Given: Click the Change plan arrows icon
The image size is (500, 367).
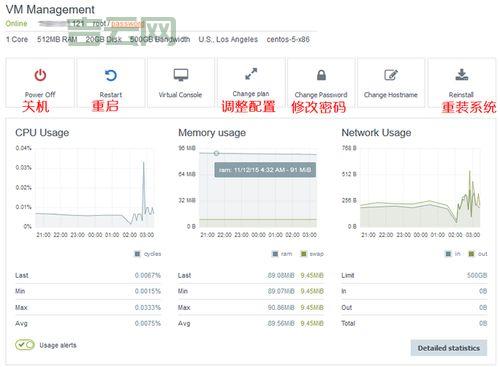Looking at the screenshot, I should 251,74.
